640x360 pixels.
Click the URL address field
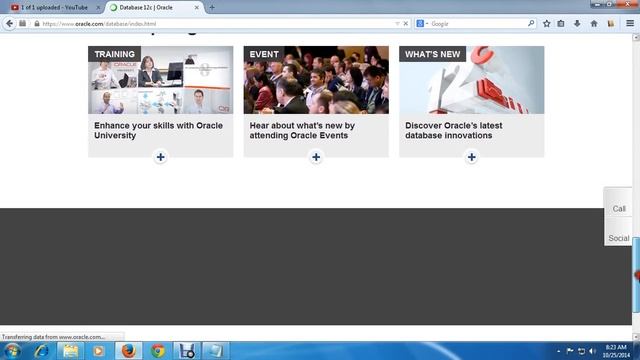click(x=216, y=24)
